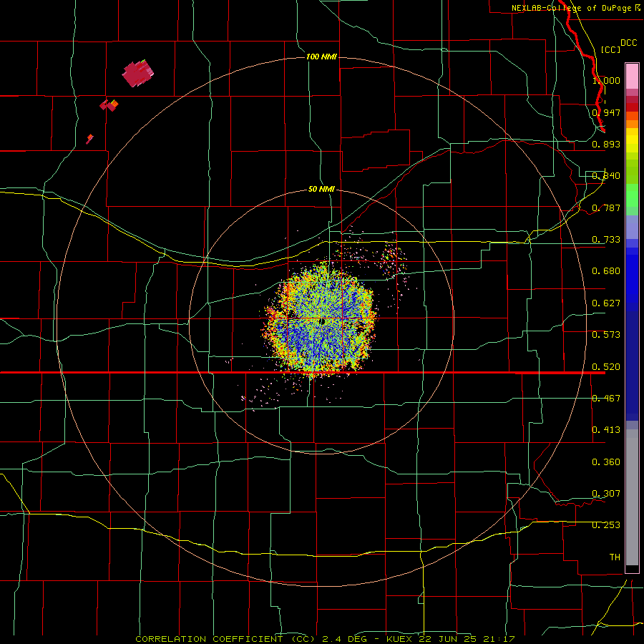Click the scattered echo cluster northeast of the radar

[x=394, y=259]
